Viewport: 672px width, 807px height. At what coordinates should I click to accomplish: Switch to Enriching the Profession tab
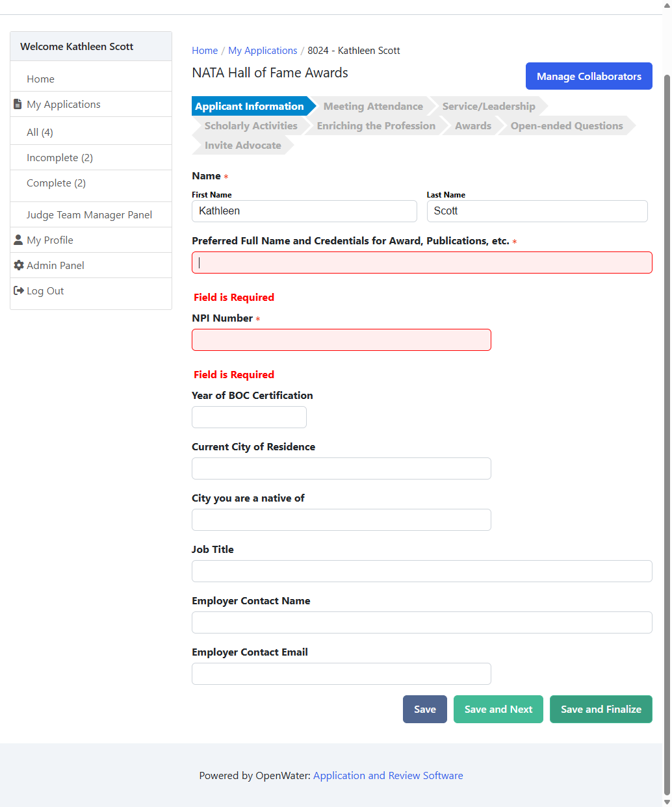coord(376,125)
